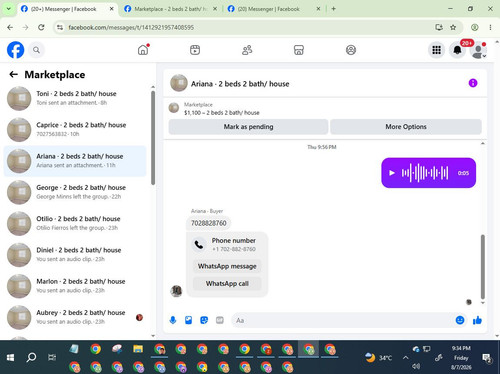Select the George conversation in list
Image resolution: width=500 pixels, height=374 pixels.
coord(75,192)
